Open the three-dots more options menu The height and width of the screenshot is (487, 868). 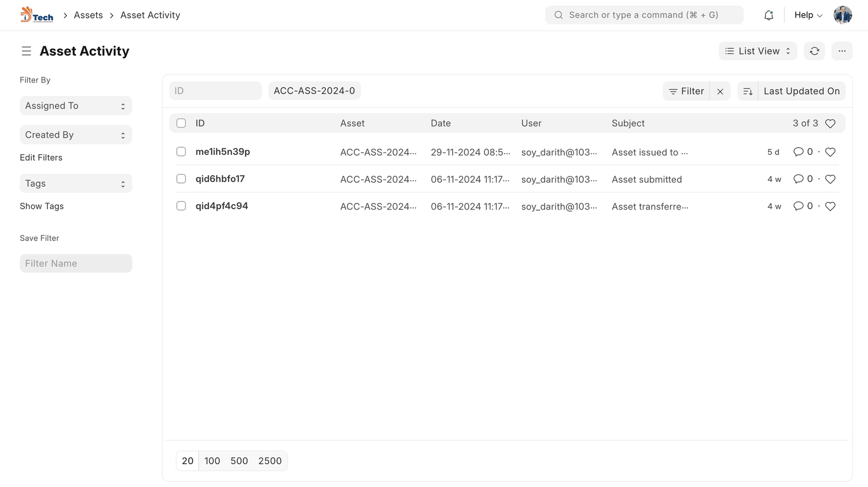[x=841, y=51]
